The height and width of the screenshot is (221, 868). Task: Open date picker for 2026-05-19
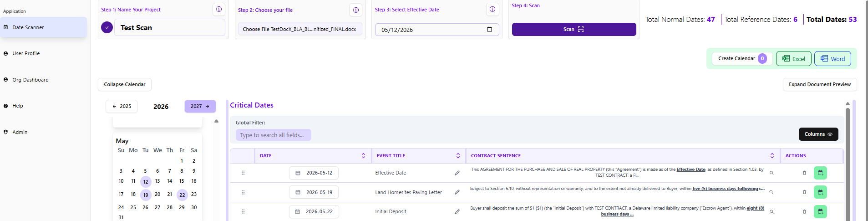click(x=314, y=192)
